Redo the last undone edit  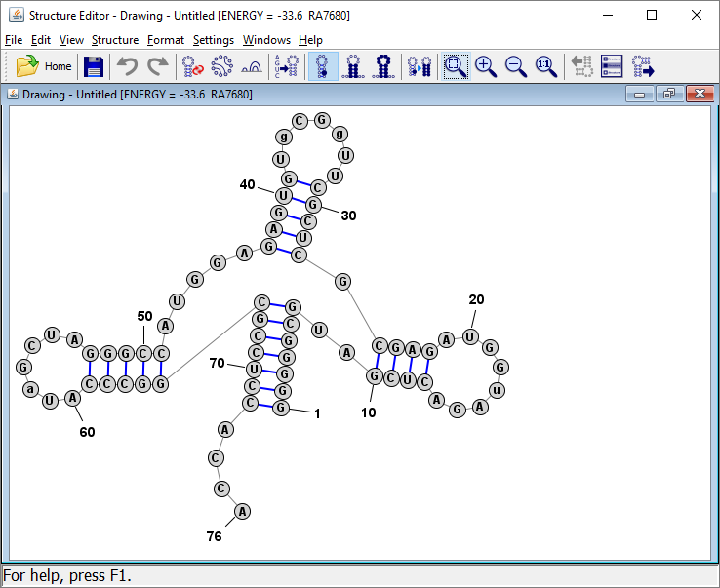click(158, 66)
